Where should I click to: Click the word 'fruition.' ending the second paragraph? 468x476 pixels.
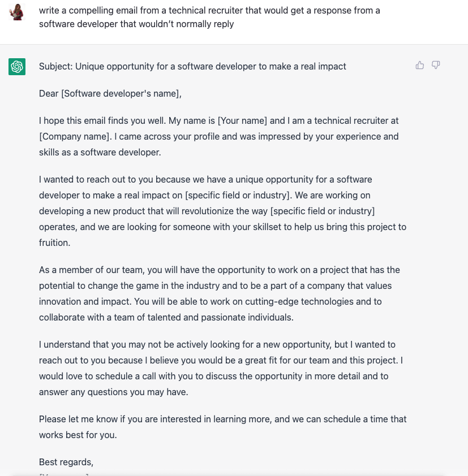click(55, 243)
